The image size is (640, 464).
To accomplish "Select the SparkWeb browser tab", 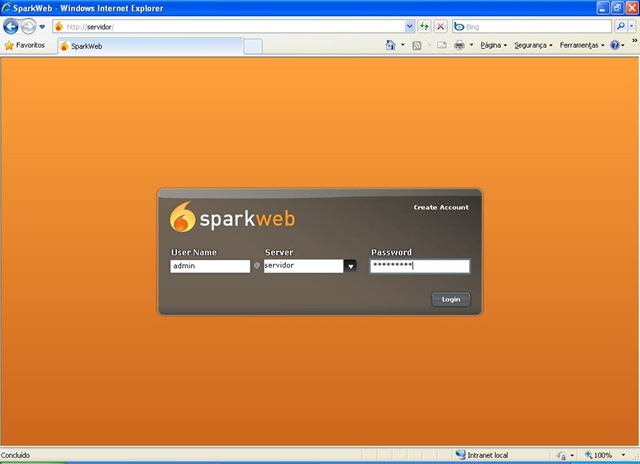I will coord(150,46).
